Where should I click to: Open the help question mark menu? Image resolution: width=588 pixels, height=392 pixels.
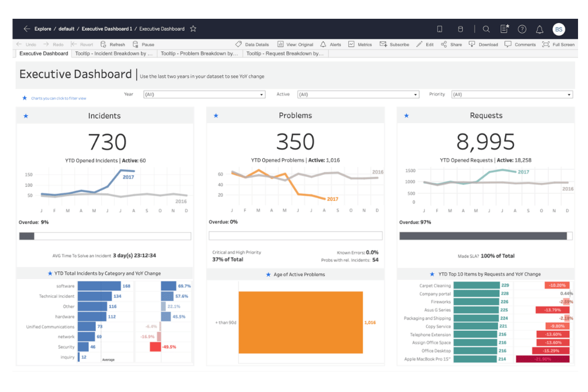(x=522, y=29)
